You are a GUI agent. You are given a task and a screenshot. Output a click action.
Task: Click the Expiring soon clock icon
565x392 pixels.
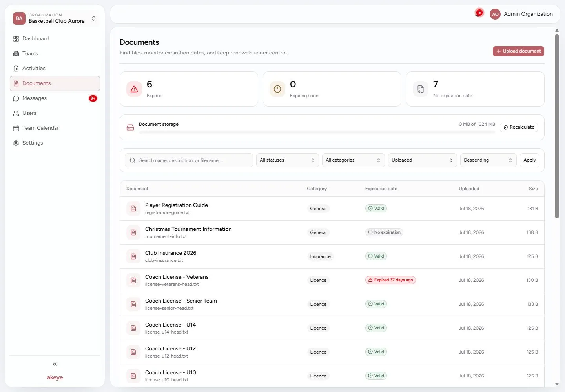click(277, 89)
